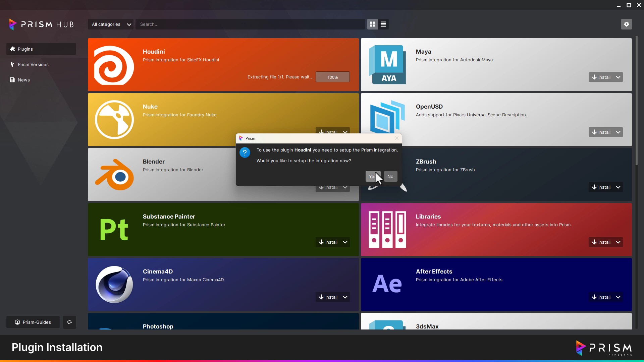Open the Houdini plugin logo
This screenshot has height=362, width=644.
[x=114, y=65]
